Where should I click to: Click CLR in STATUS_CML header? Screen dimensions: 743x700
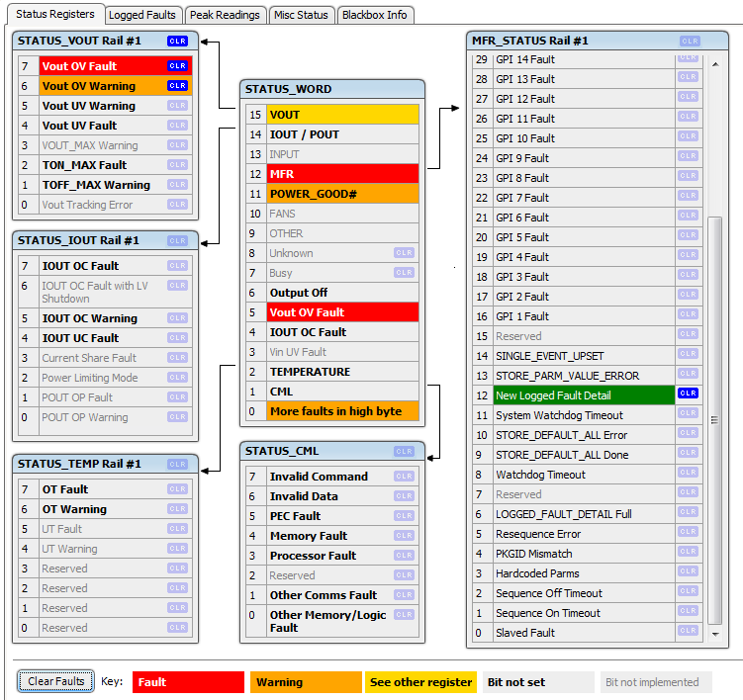pos(405,452)
